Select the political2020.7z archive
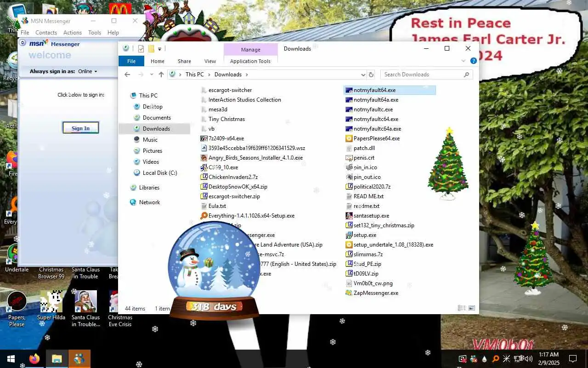 [372, 187]
